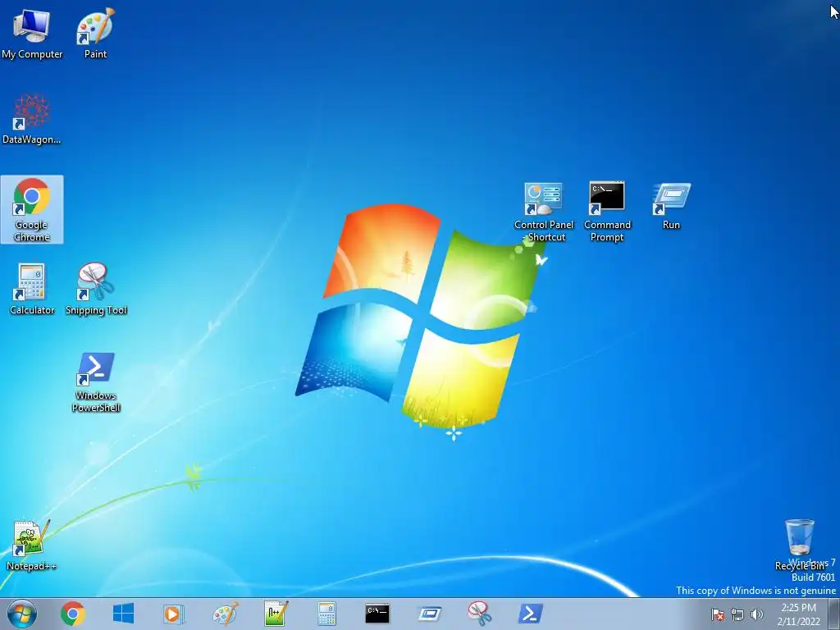Select the Command Prompt desktop shortcut

coord(607,212)
